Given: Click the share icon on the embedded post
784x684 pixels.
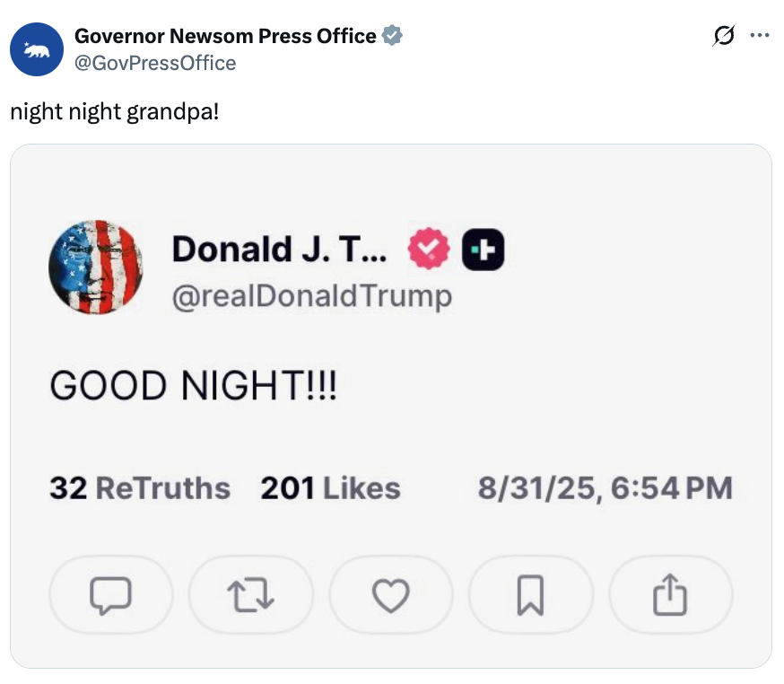Looking at the screenshot, I should (x=670, y=594).
